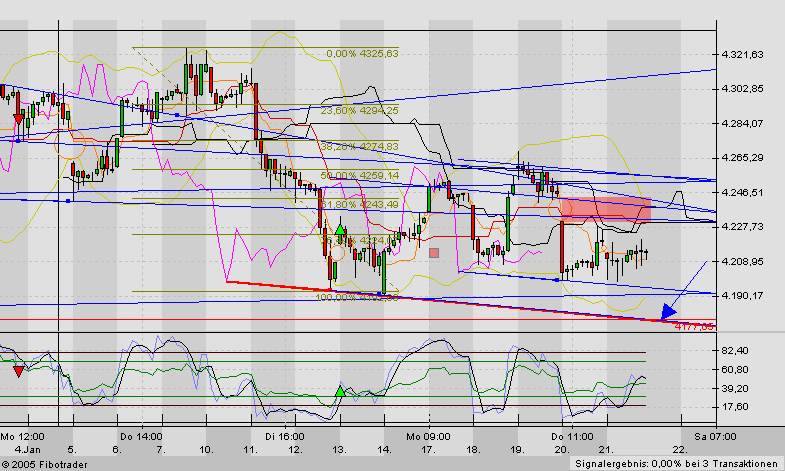The width and height of the screenshot is (785, 471).
Task: Click the 4.190,17 price axis value
Action: [742, 296]
